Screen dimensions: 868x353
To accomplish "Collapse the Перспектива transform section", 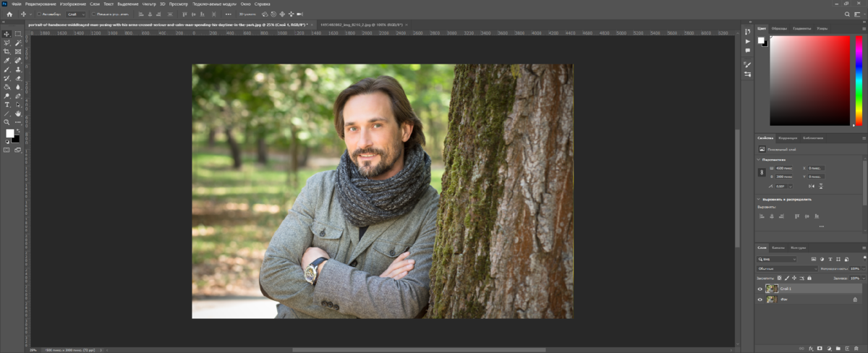I will (758, 160).
